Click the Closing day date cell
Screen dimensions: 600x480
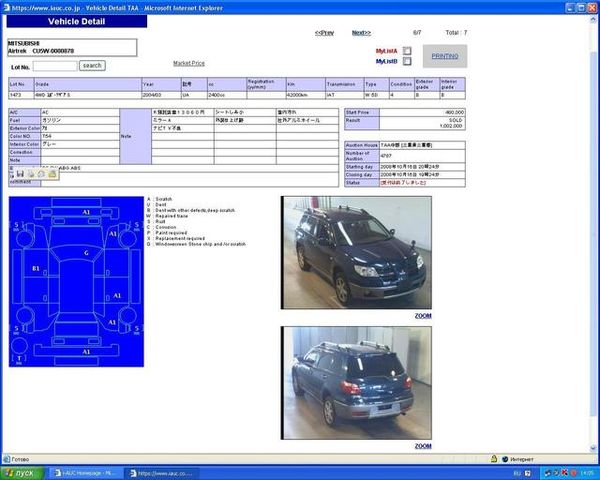tap(422, 175)
